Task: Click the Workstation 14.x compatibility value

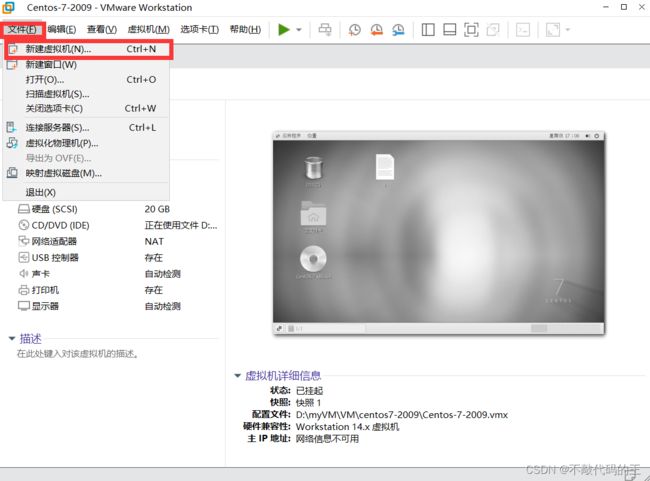Action: [347, 427]
